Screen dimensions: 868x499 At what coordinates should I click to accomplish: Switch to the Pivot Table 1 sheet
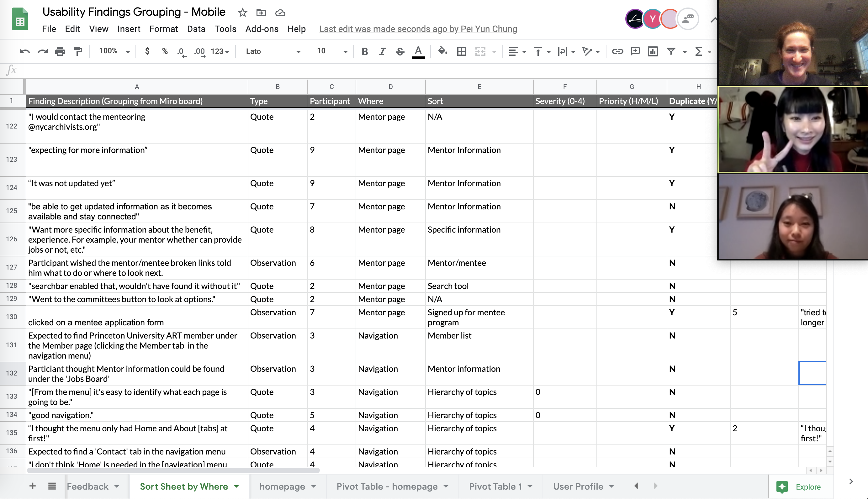coord(495,486)
